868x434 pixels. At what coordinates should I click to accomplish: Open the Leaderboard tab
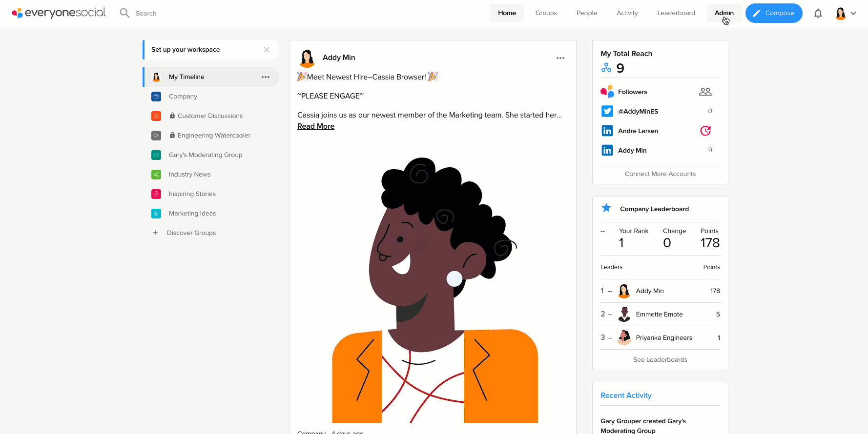pyautogui.click(x=676, y=13)
